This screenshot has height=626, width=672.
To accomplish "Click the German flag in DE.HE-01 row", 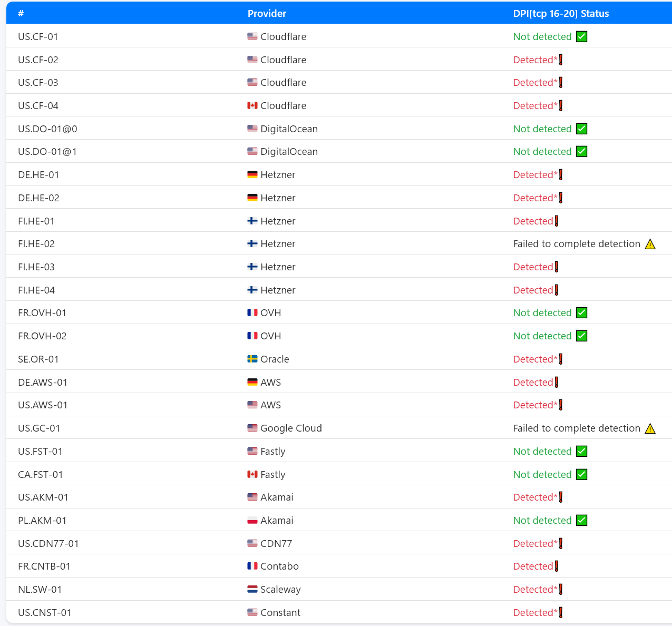I will coord(252,174).
